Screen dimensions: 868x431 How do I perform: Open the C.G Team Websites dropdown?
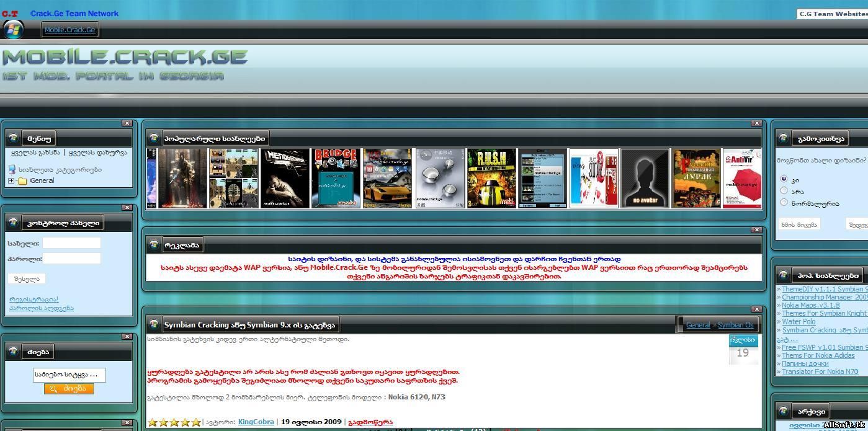tap(832, 14)
